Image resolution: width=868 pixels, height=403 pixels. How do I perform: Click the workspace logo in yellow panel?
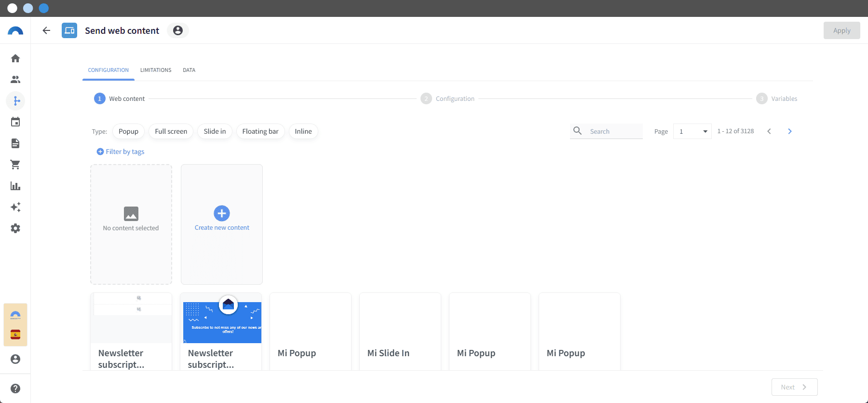[15, 315]
